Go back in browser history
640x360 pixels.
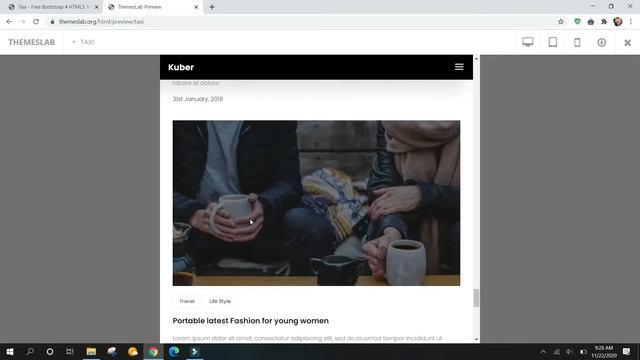(x=9, y=22)
